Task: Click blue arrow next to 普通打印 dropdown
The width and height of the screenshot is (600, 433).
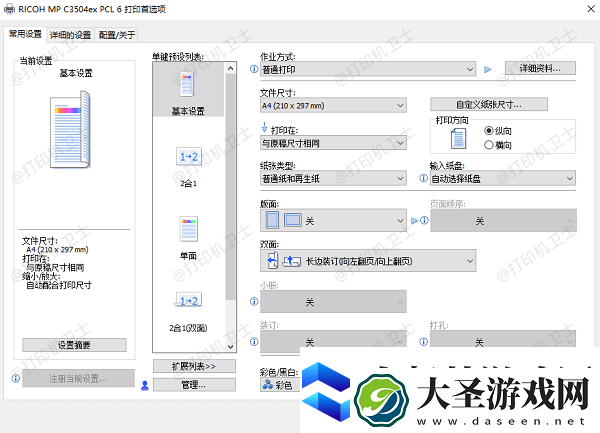Action: (488, 69)
